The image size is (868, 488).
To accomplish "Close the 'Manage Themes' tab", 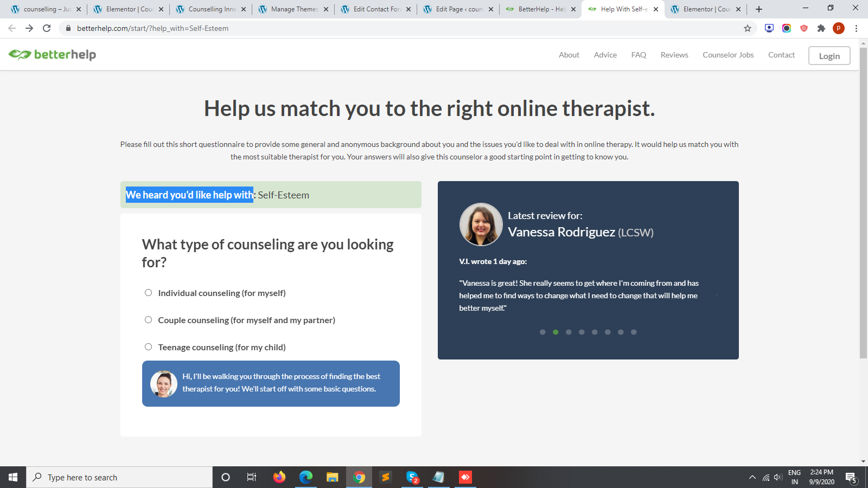I will [326, 9].
